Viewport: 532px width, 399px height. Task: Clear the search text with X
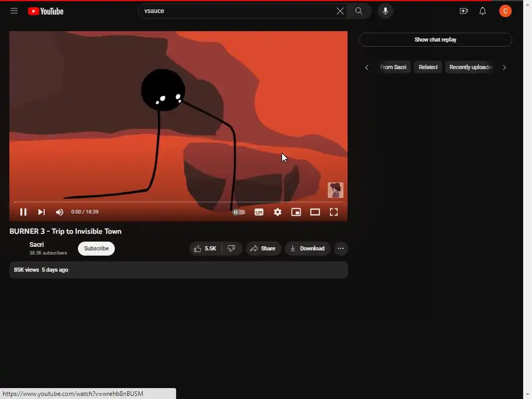pos(340,11)
